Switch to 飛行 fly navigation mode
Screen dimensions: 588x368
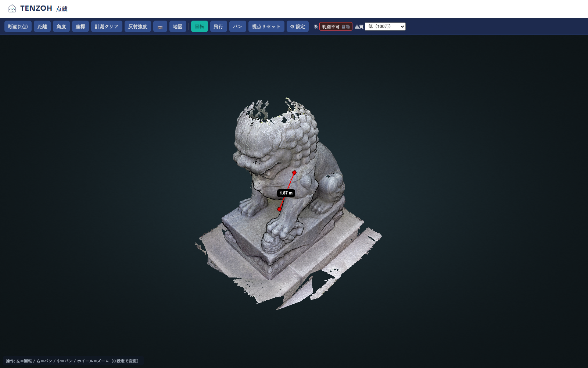[x=219, y=26]
